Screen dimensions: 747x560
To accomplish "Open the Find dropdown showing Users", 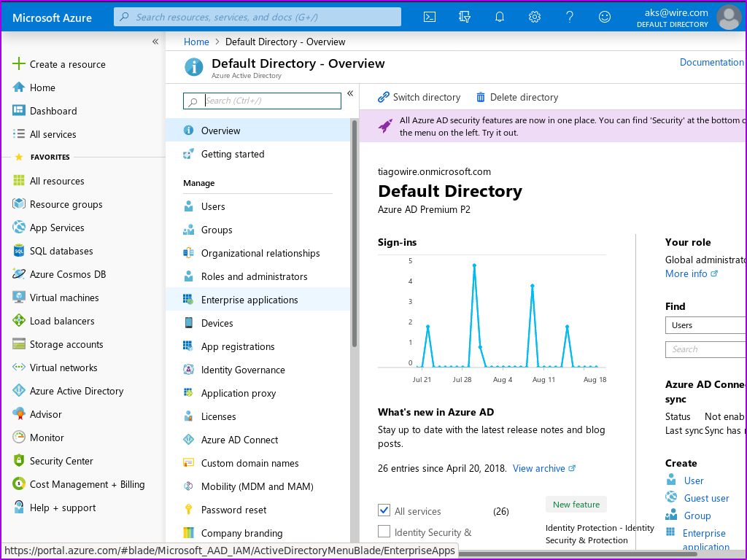I will (705, 325).
